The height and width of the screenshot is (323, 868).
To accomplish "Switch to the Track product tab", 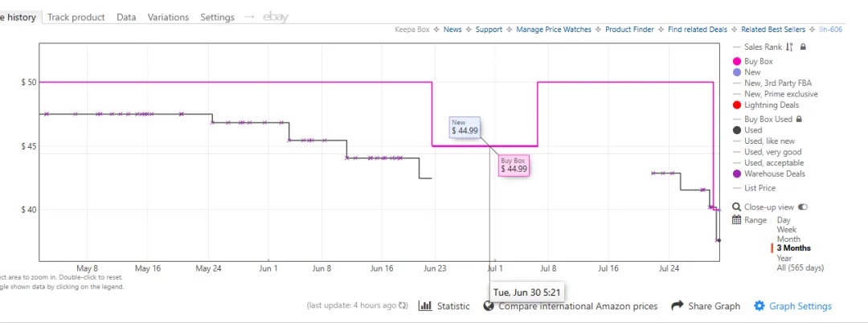I will [x=76, y=17].
